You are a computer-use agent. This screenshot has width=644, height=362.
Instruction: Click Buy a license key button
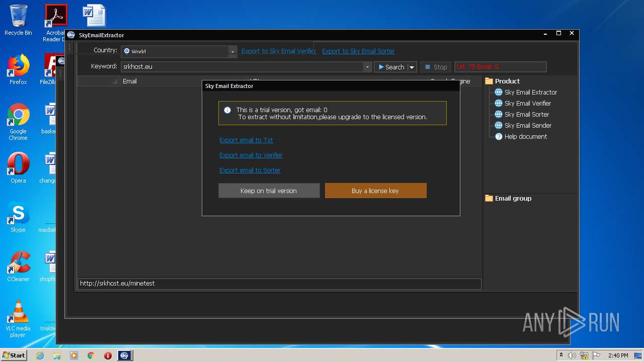tap(375, 191)
